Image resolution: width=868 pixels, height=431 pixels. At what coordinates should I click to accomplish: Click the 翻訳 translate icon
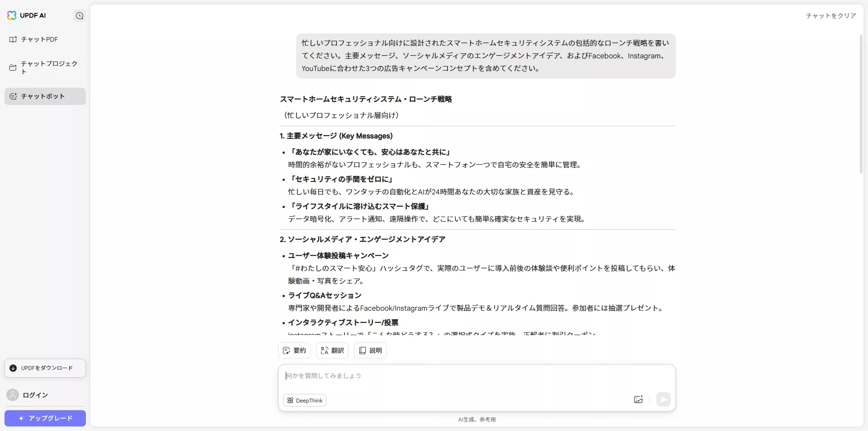tap(324, 350)
